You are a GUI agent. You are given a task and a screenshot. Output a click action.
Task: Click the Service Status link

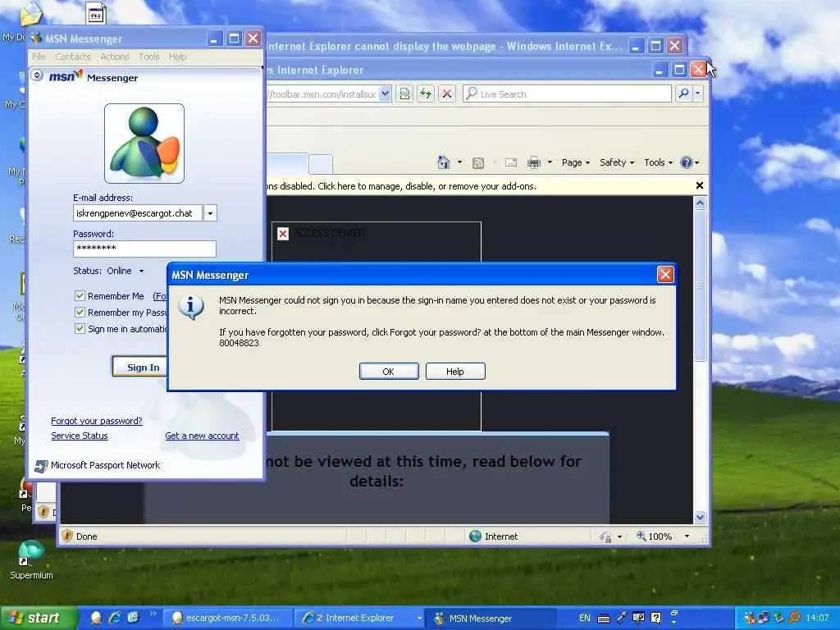tap(80, 436)
